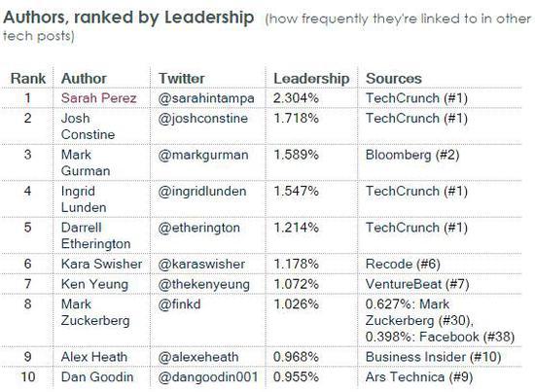
Task: Open Kara Swisher author link
Action: (x=101, y=264)
